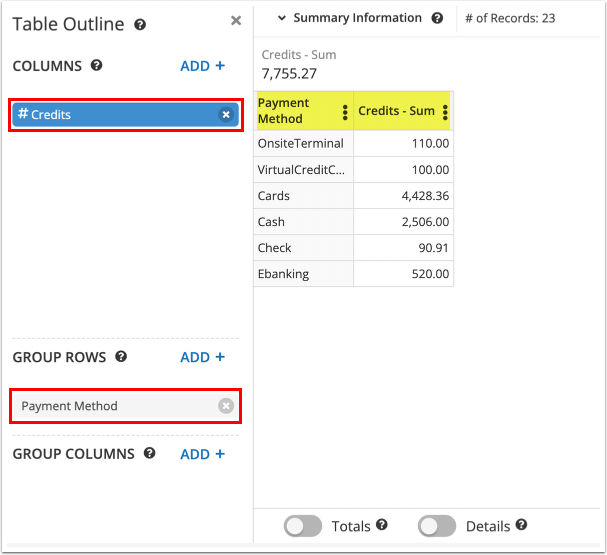The image size is (607, 555).
Task: Click Summary Information help icon
Action: click(x=437, y=18)
